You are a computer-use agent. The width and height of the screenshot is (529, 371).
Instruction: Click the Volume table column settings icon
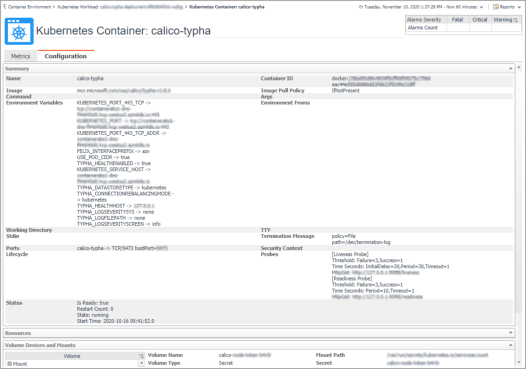click(141, 356)
